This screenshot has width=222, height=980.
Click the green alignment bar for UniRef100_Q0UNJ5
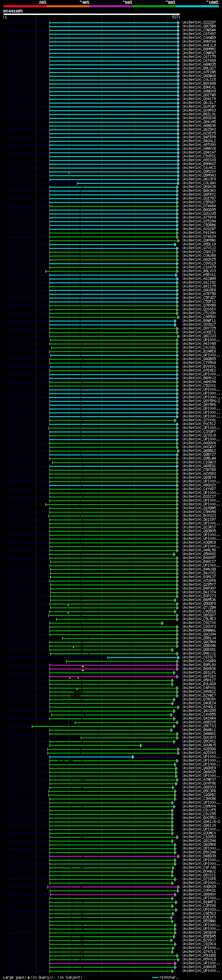click(x=96, y=745)
